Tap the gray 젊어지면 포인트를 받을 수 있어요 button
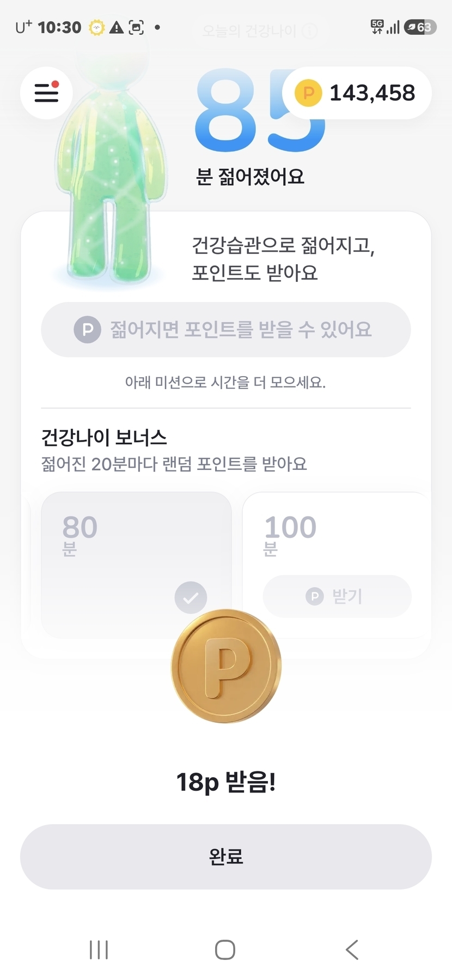Screen dimensions: 452x980 [226, 329]
